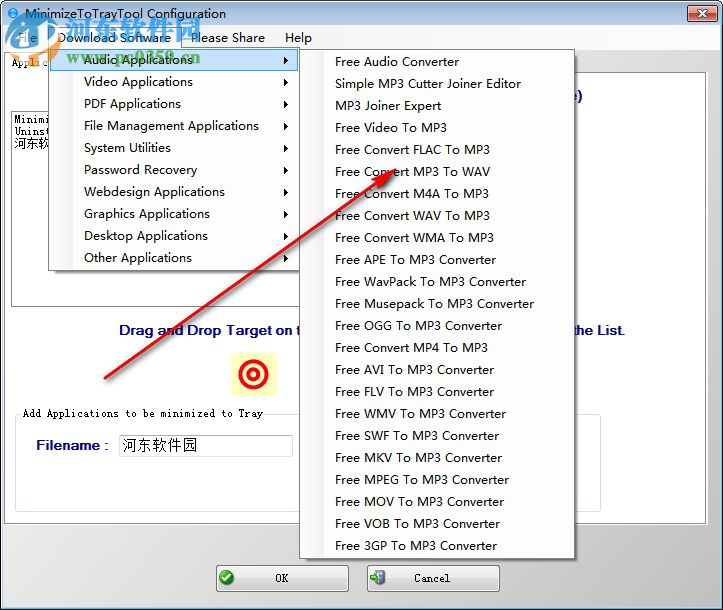Viewport: 723px width, 610px height.
Task: Choose Free FLV To MP3 Converter
Action: click(x=437, y=392)
